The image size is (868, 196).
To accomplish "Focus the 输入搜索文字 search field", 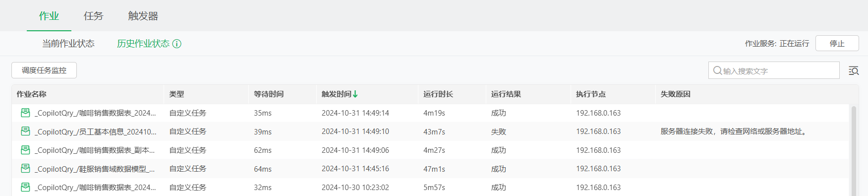I will coord(774,70).
